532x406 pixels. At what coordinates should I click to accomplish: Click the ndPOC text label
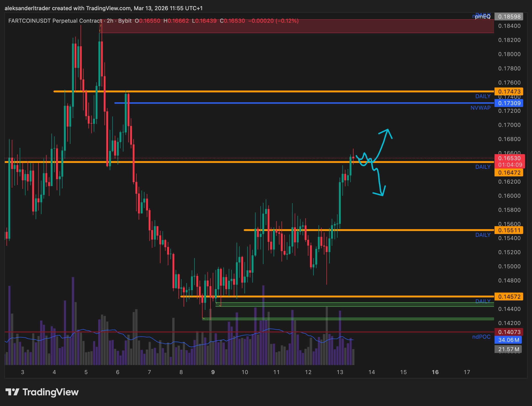(x=481, y=337)
